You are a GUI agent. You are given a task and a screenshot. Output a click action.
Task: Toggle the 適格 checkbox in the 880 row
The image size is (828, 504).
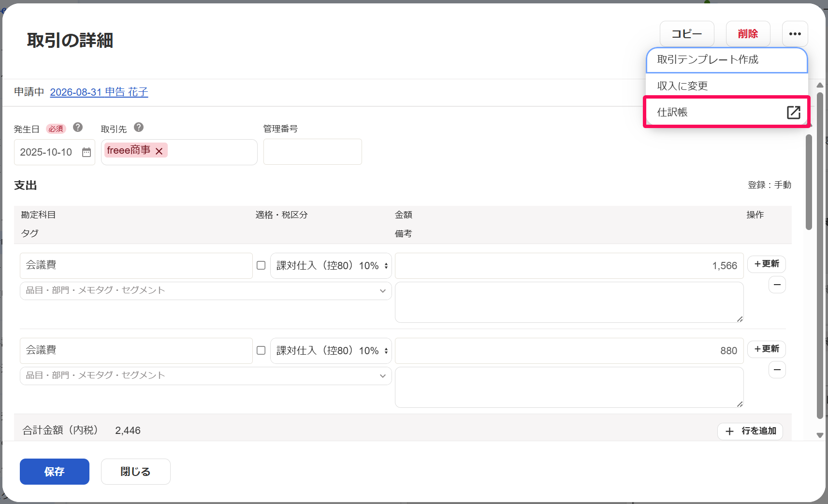click(x=261, y=350)
